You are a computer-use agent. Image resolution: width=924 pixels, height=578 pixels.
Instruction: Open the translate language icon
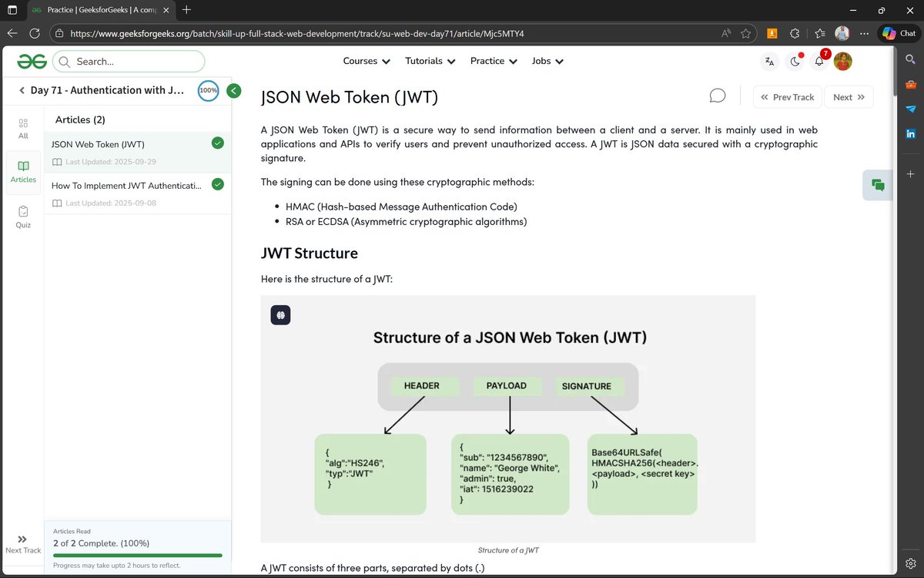(x=769, y=61)
